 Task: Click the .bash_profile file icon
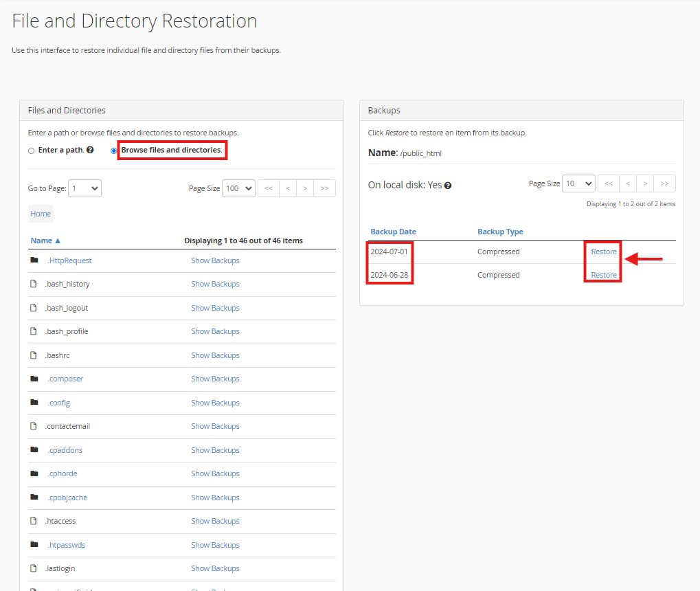pos(34,331)
